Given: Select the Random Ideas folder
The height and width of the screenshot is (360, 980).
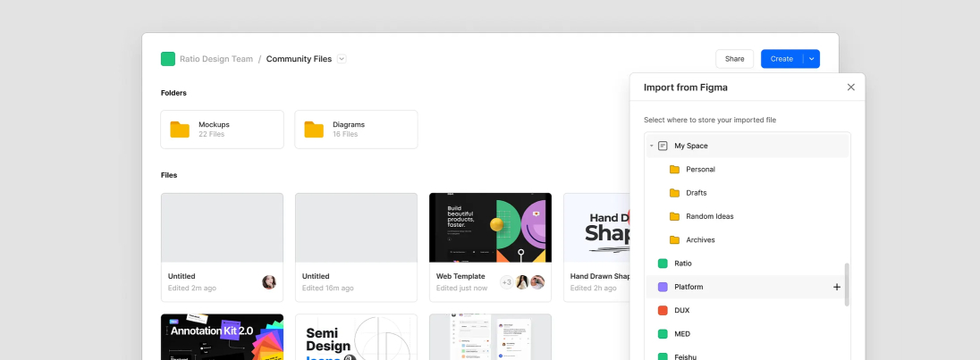Looking at the screenshot, I should (712, 216).
